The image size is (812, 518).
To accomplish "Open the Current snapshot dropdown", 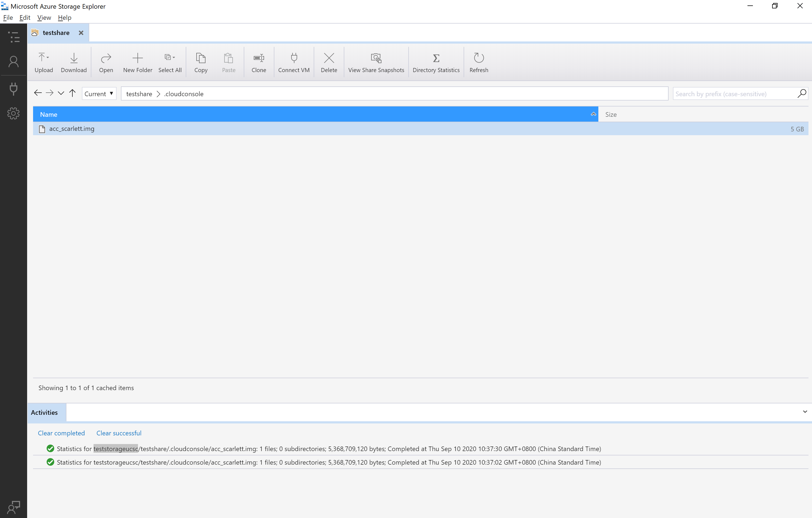I will click(x=99, y=94).
